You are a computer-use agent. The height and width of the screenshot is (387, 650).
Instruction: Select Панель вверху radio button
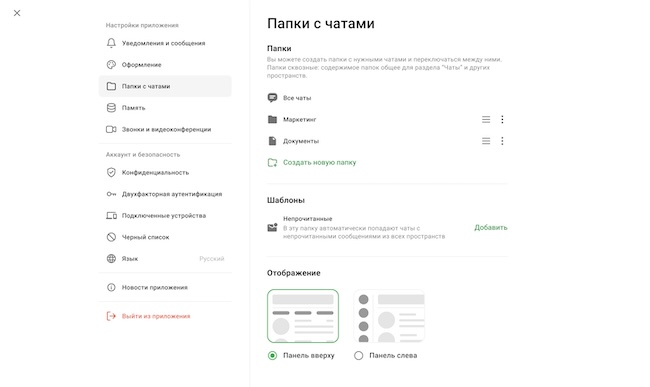click(272, 356)
